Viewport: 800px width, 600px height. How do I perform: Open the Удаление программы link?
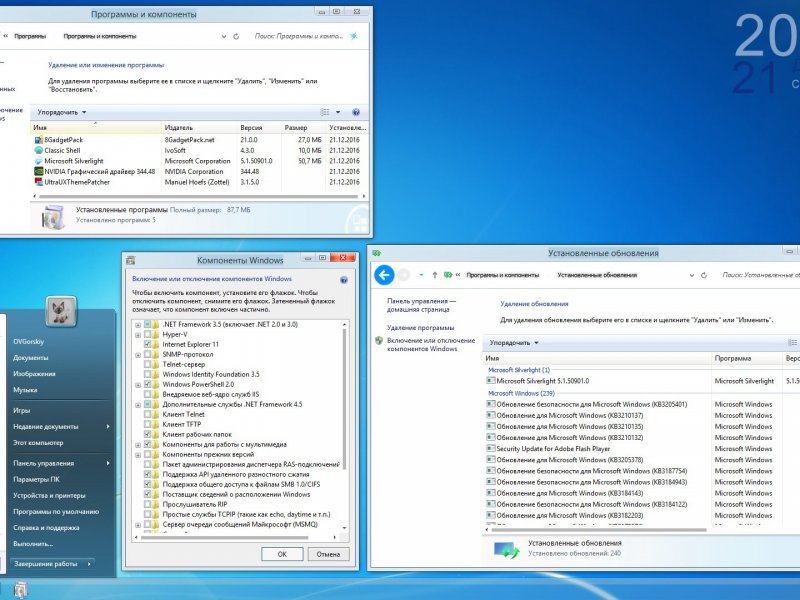[x=420, y=328]
